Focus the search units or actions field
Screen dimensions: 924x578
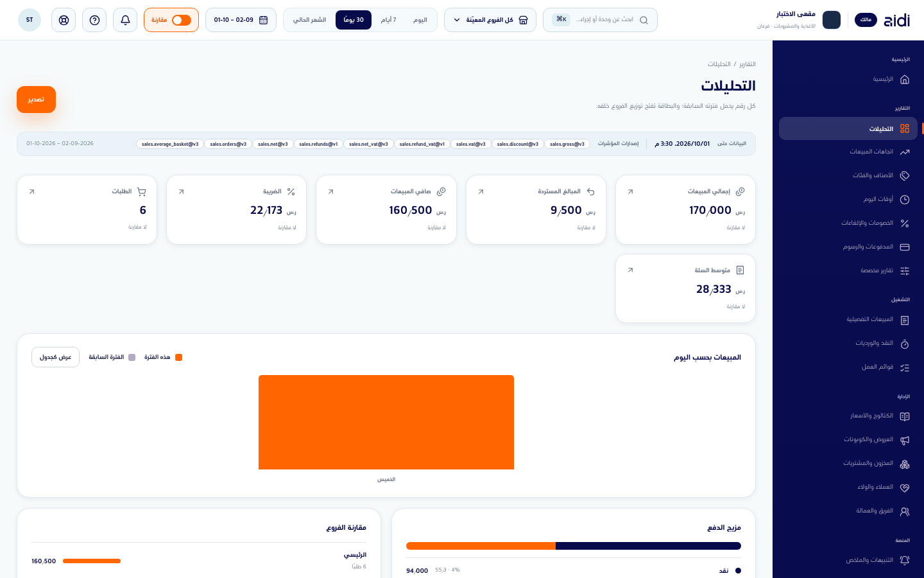coord(600,20)
